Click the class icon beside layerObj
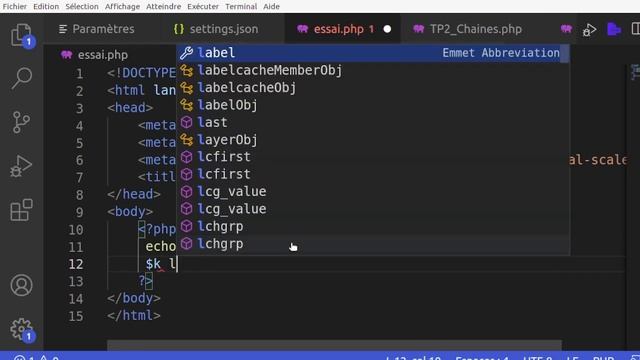The width and height of the screenshot is (640, 360). point(187,140)
